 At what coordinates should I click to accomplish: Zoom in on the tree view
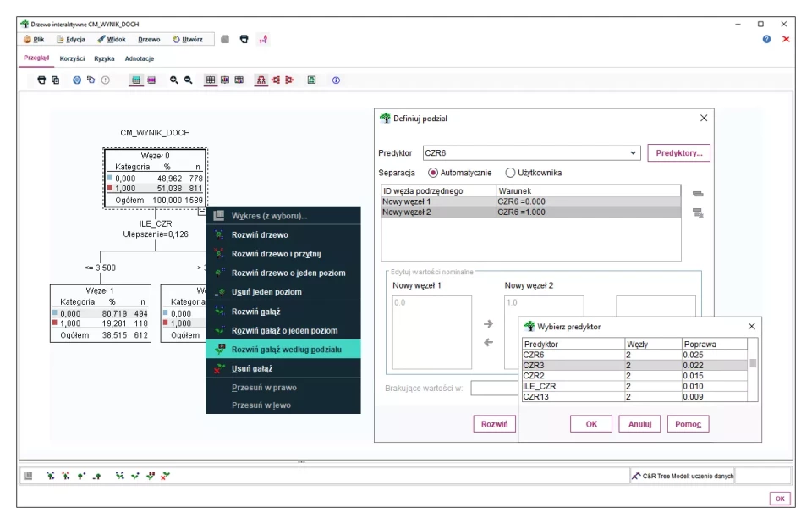point(173,80)
